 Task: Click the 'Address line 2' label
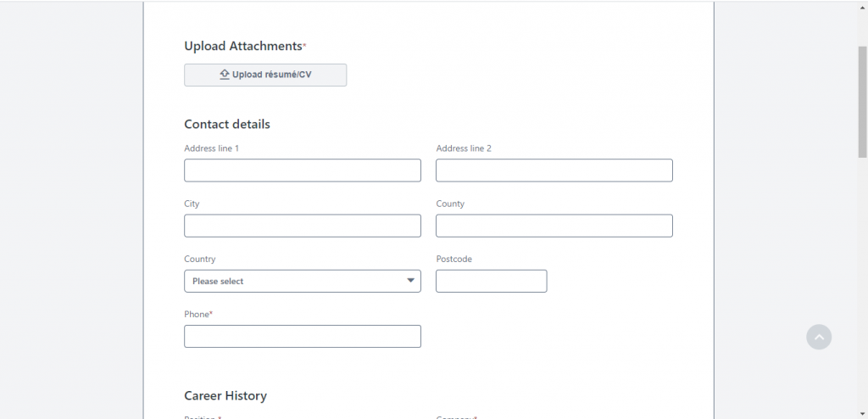464,148
